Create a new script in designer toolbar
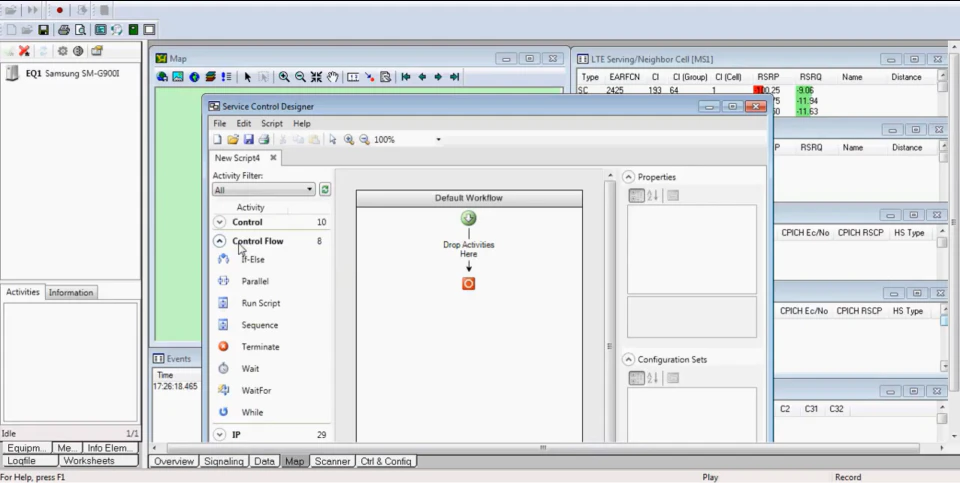Image resolution: width=960 pixels, height=483 pixels. pyautogui.click(x=217, y=140)
